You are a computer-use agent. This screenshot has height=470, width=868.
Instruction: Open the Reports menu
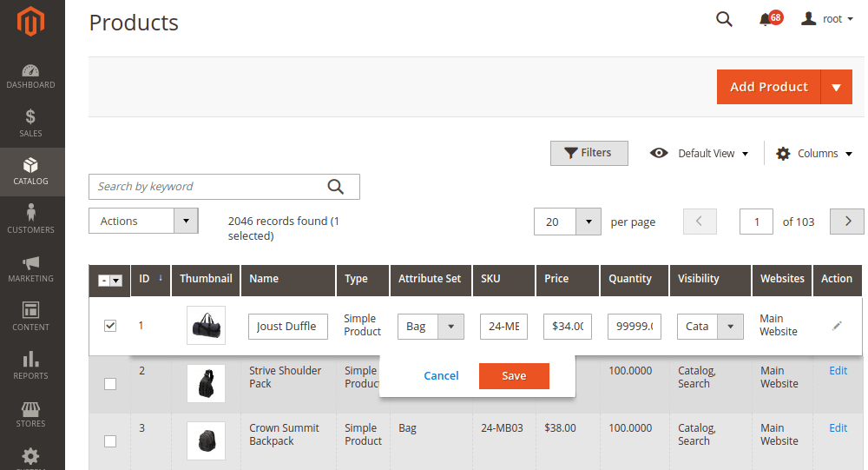[x=30, y=365]
